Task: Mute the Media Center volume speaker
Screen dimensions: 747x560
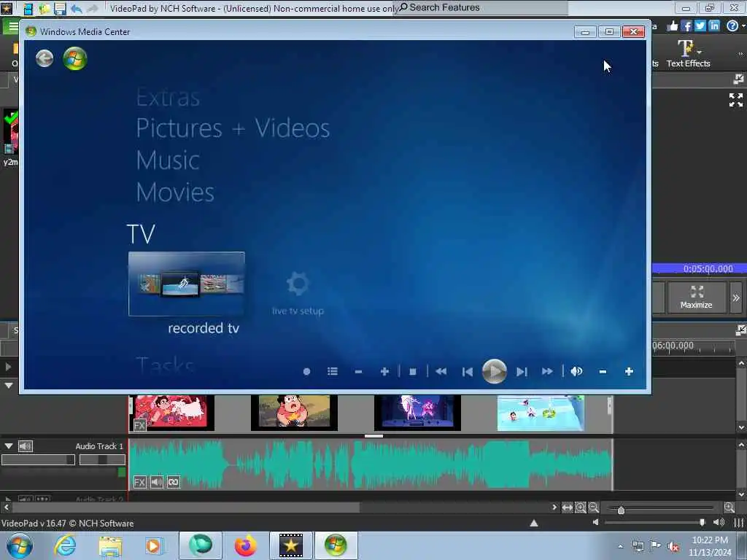Action: pyautogui.click(x=576, y=371)
